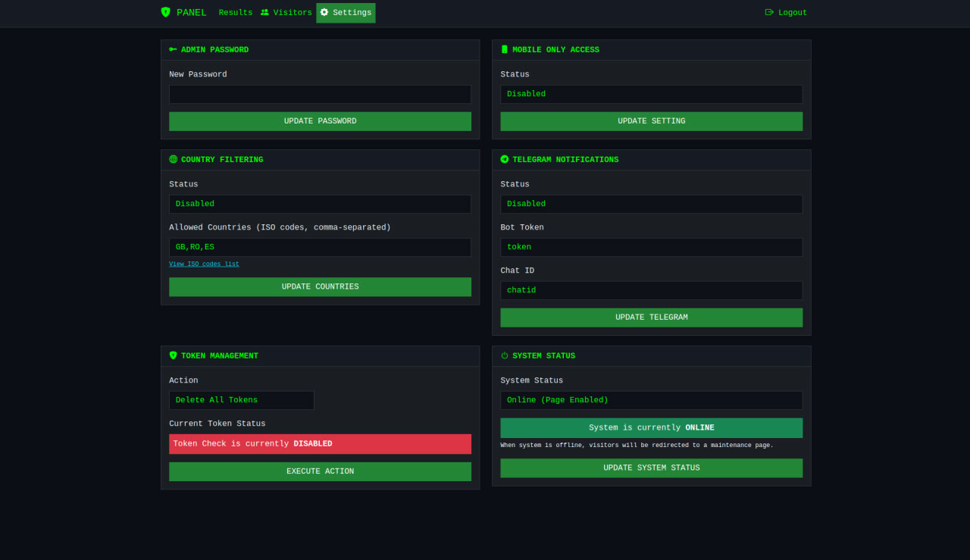Screen dimensions: 970x560
Task: Click the Update System Status button
Action: click(652, 468)
